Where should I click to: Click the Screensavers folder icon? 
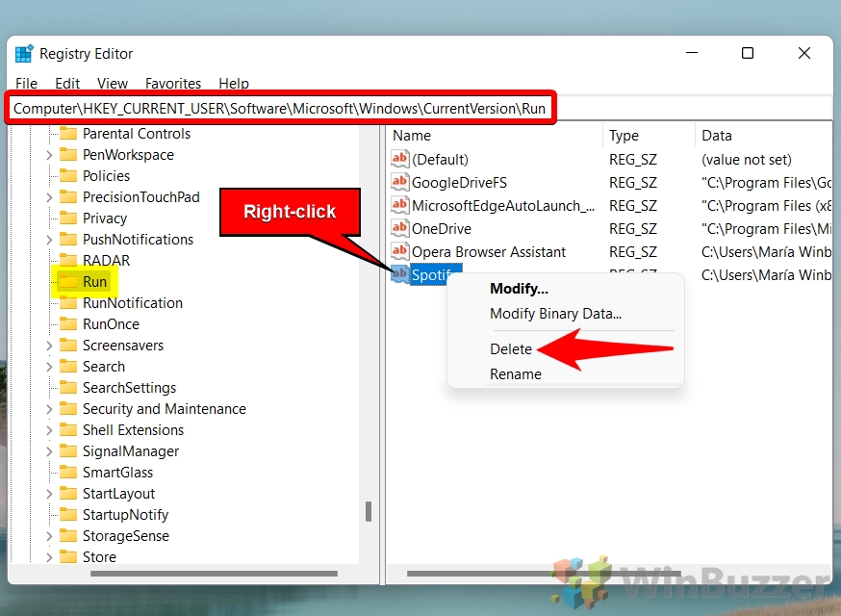click(68, 345)
